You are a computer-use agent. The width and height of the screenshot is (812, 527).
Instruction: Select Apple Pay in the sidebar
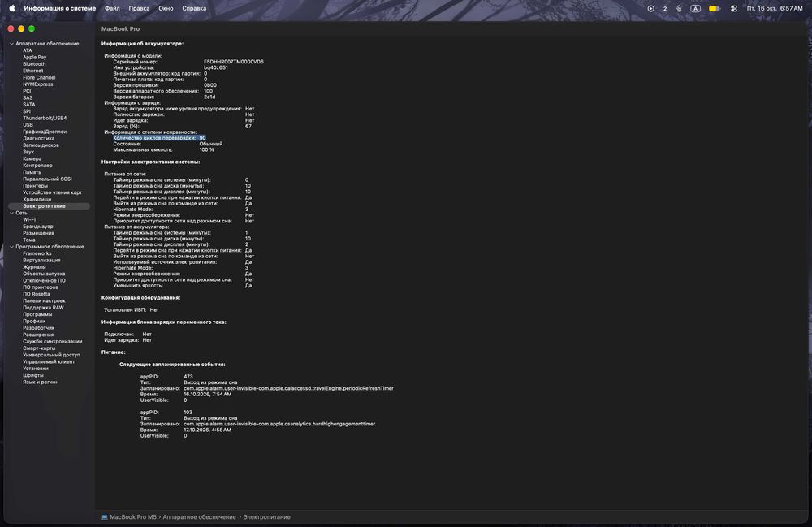click(35, 58)
